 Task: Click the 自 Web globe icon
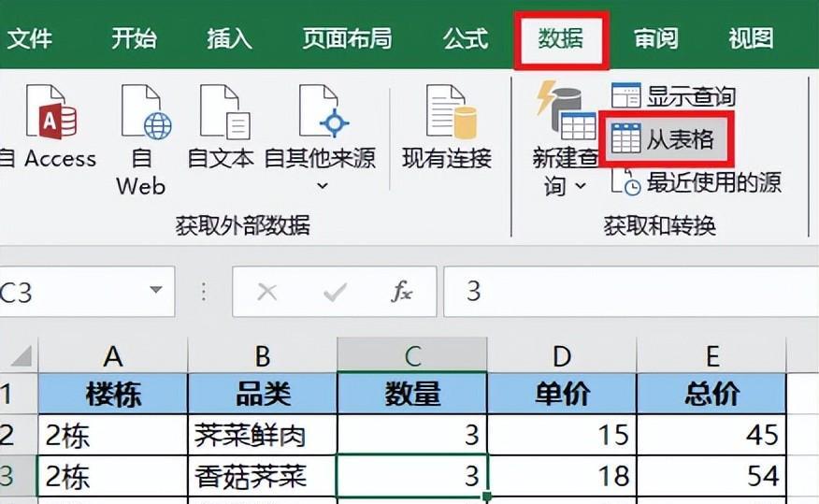point(146,111)
